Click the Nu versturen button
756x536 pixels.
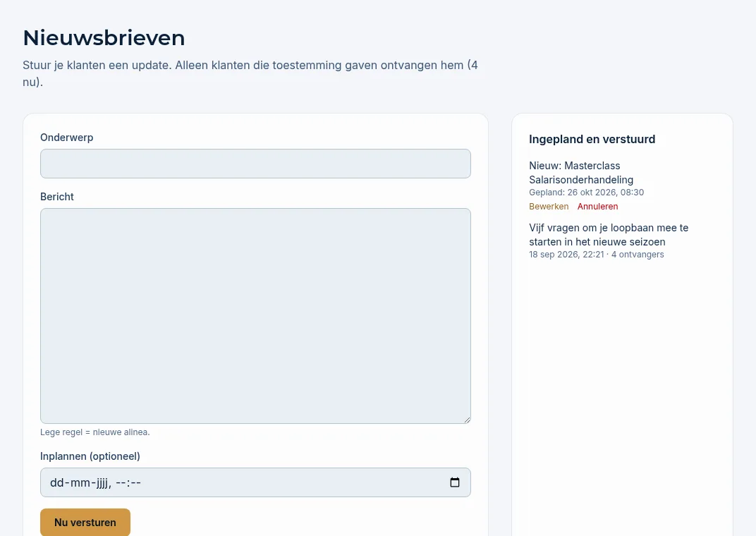coord(85,523)
